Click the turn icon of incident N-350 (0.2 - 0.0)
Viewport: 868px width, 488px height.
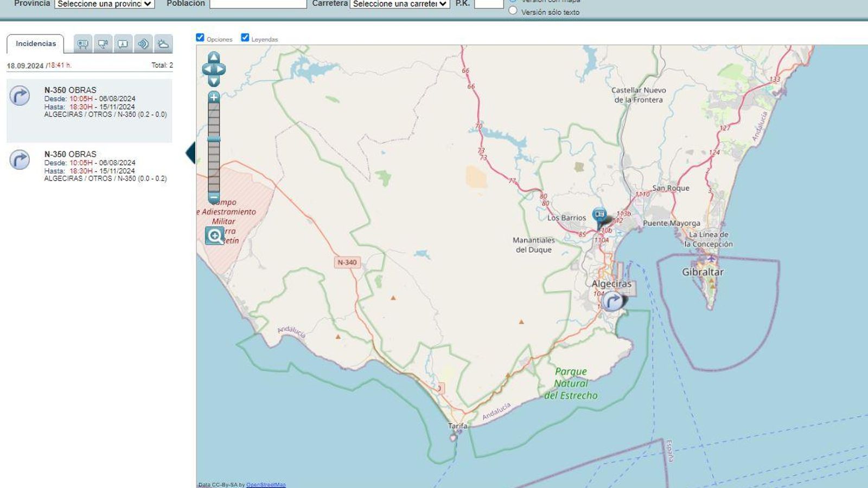pyautogui.click(x=20, y=96)
